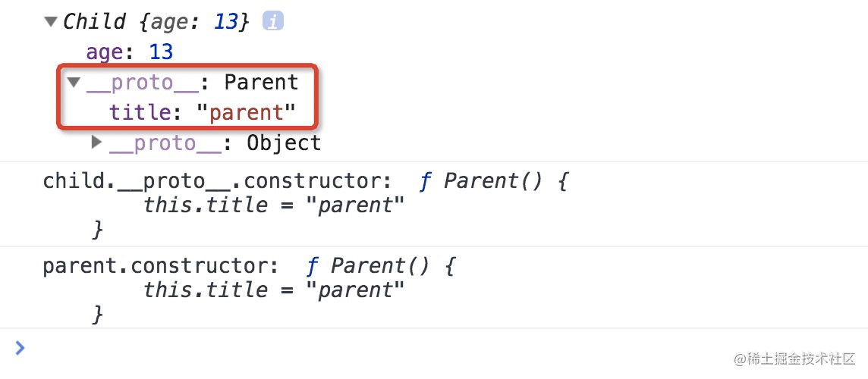Click the Child {age: 13} header text
The image size is (868, 379).
point(156,22)
